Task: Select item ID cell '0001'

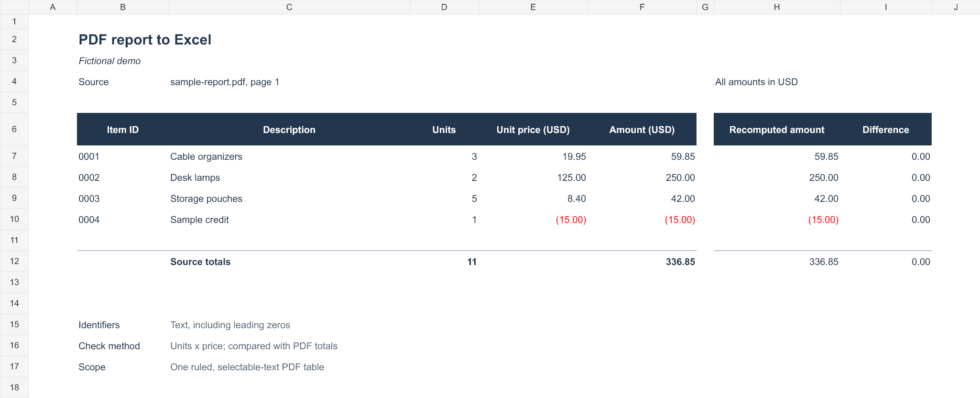Action: [x=123, y=156]
